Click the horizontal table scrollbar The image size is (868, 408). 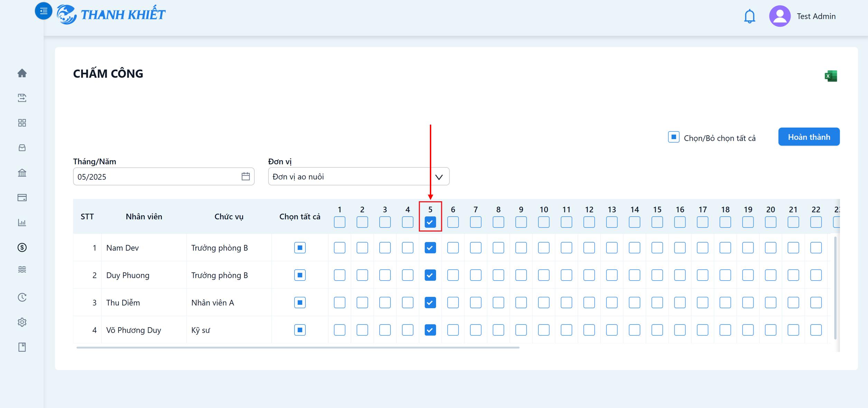(298, 348)
